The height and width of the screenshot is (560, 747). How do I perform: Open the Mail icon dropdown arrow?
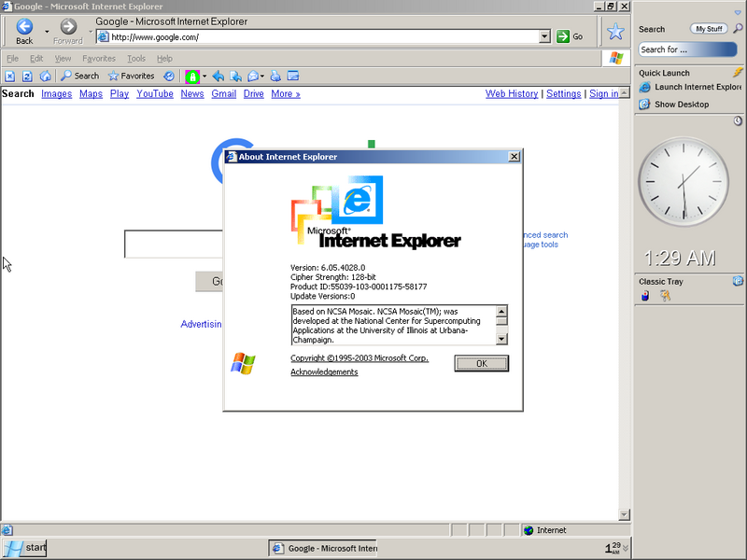click(x=262, y=77)
